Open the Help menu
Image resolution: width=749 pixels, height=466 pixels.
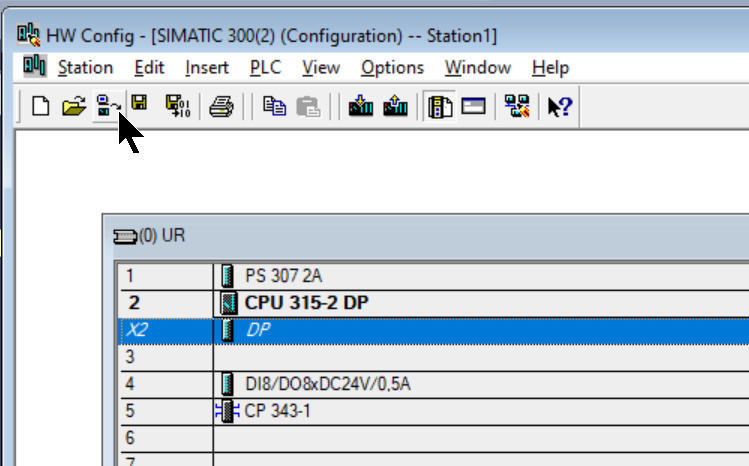coord(550,67)
